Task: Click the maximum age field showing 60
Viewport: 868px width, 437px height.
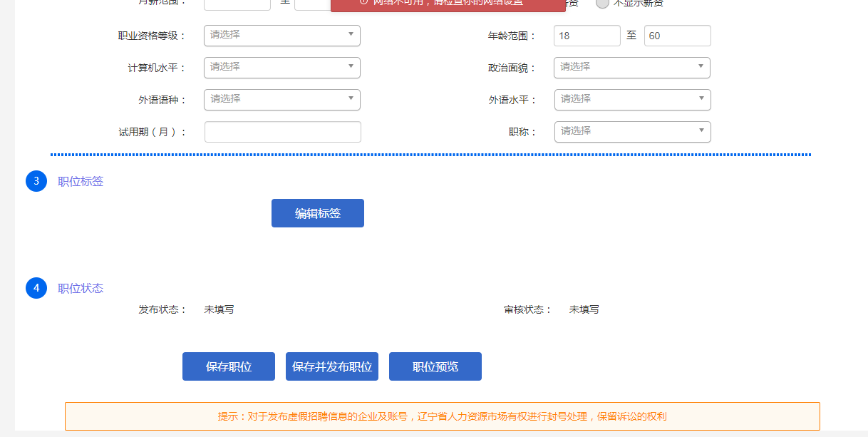Action: click(677, 36)
